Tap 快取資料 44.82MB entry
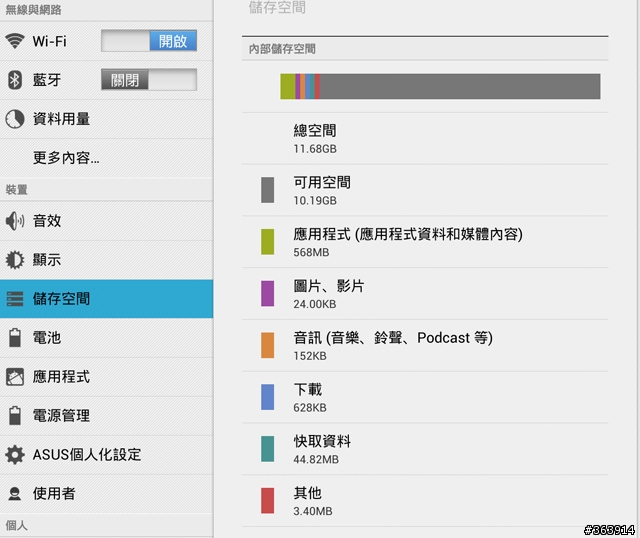This screenshot has width=640, height=538. tap(425, 449)
